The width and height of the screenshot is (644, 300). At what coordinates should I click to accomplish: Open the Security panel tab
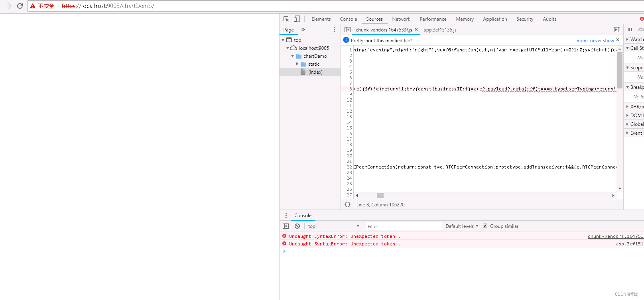[x=525, y=19]
